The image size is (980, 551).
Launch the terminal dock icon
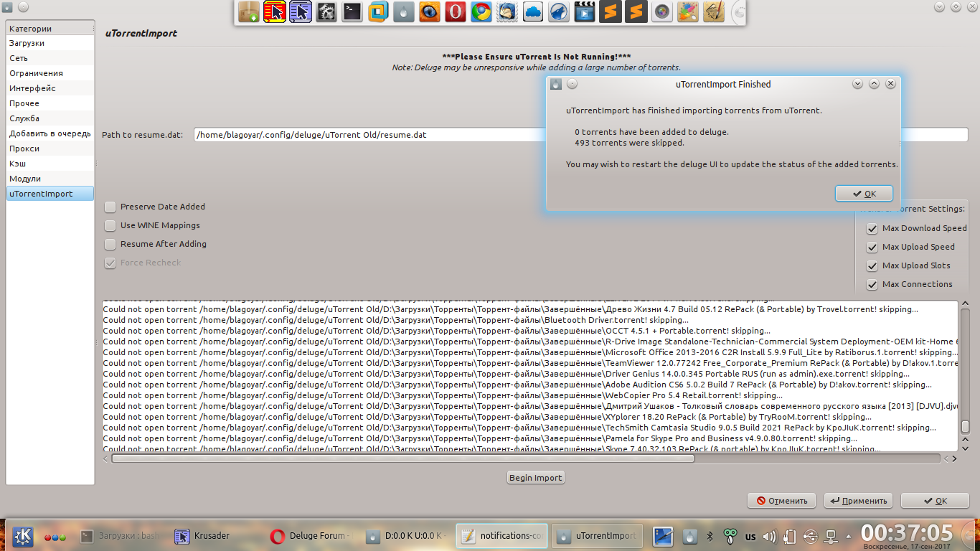[x=352, y=11]
